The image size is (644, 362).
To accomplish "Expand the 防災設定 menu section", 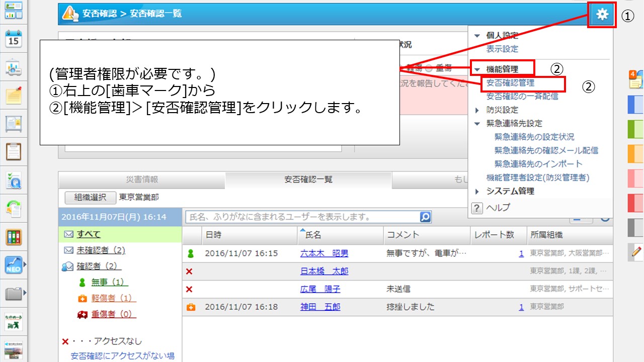I will [477, 110].
